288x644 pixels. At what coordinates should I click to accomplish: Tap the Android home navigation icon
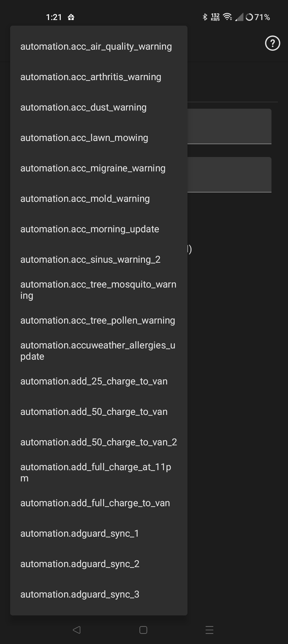tap(143, 630)
